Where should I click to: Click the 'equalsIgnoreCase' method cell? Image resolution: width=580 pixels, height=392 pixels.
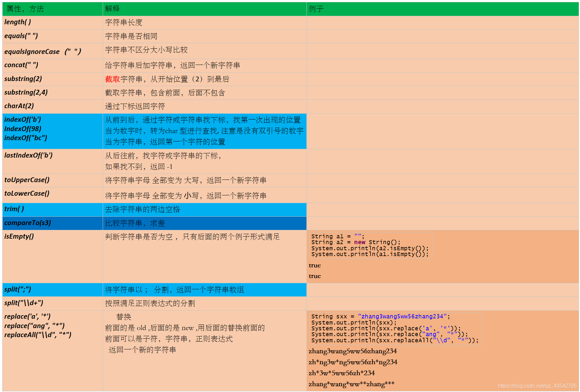[53, 51]
